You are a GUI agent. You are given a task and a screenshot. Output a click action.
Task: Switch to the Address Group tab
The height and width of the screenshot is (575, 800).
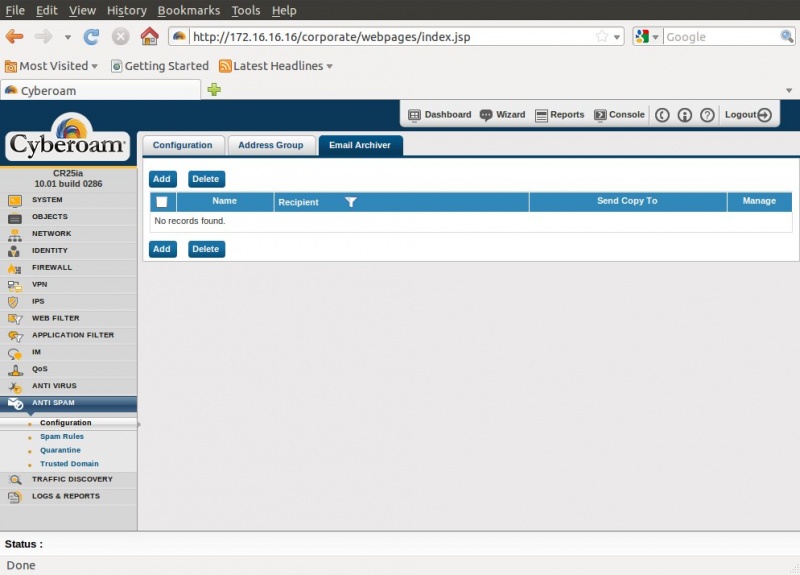pos(270,145)
